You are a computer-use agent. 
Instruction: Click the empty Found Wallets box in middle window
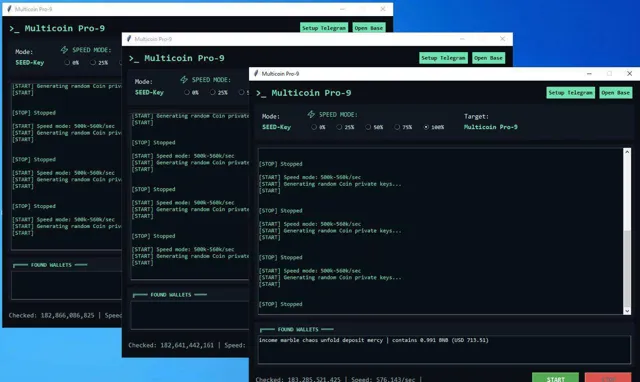[189, 315]
